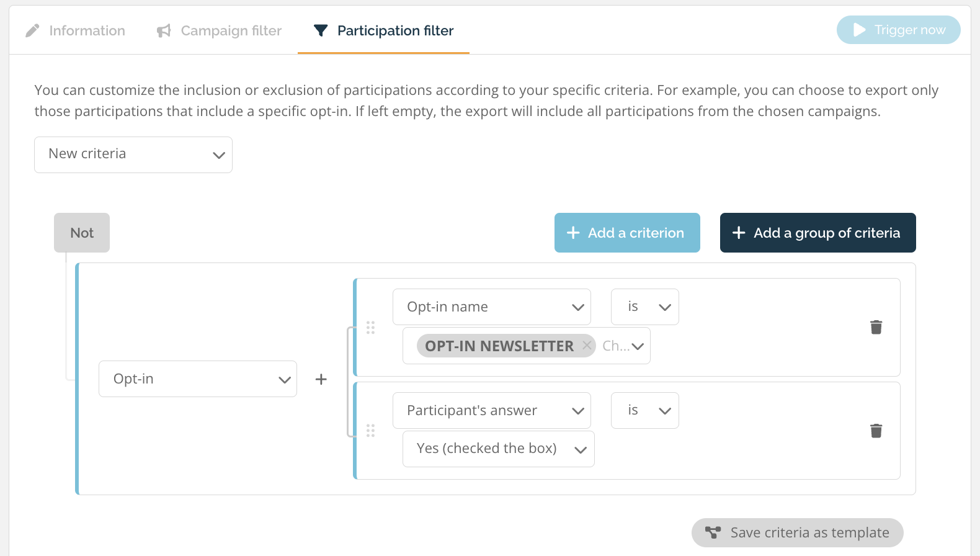Click Add a group of criteria
Screen dimensions: 980x556
(x=818, y=233)
